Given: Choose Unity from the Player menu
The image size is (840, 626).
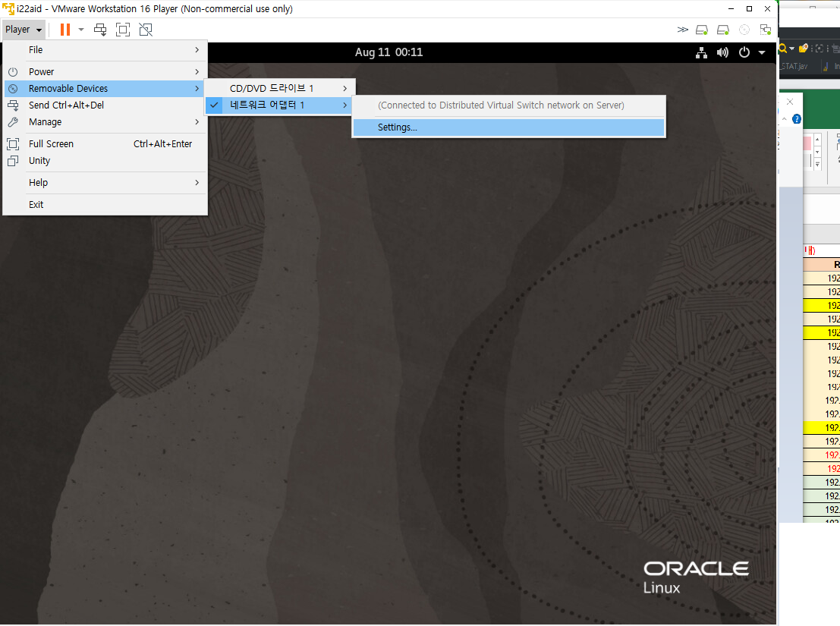Looking at the screenshot, I should [105, 161].
